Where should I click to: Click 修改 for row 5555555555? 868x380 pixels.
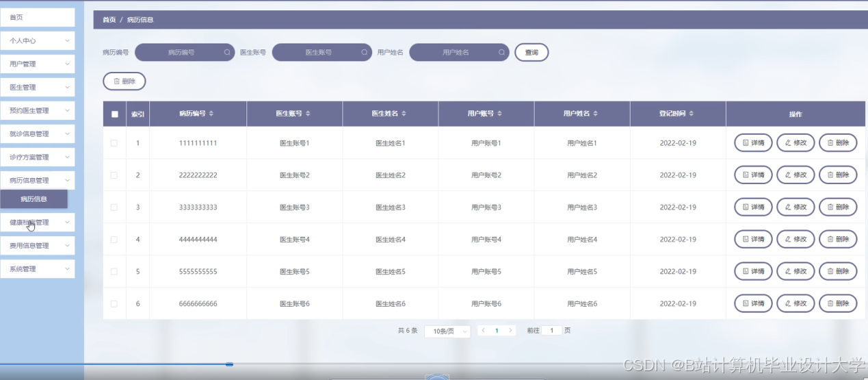[795, 272]
